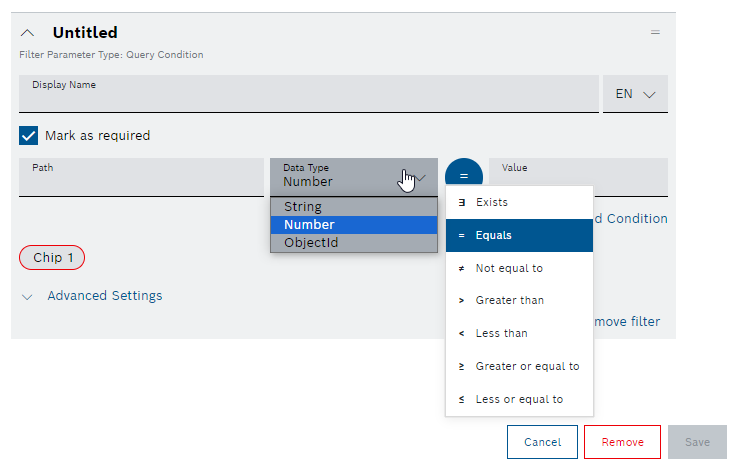Pick Less or equal to operator
Viewport: 746px width, 465px height.
[519, 399]
